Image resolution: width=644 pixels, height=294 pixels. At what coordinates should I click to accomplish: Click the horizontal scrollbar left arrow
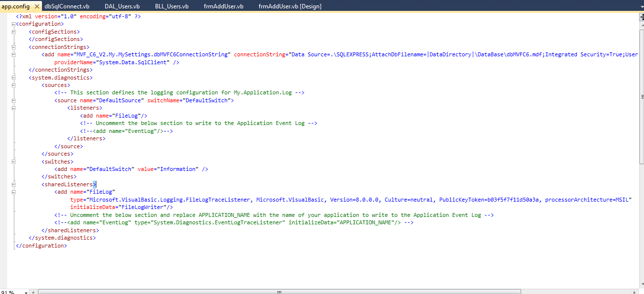pos(34,292)
